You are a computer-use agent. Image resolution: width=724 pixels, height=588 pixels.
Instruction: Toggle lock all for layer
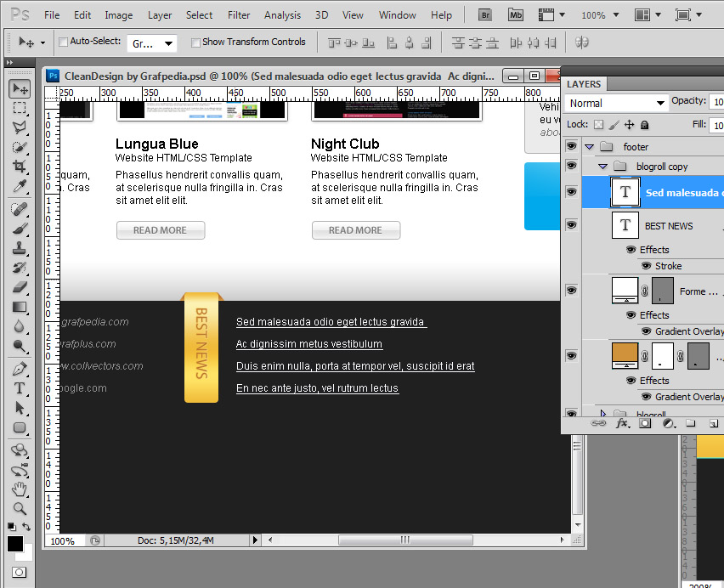click(645, 125)
